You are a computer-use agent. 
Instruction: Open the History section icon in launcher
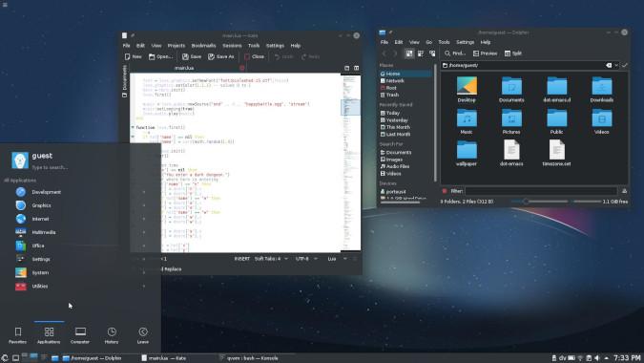coord(112,335)
